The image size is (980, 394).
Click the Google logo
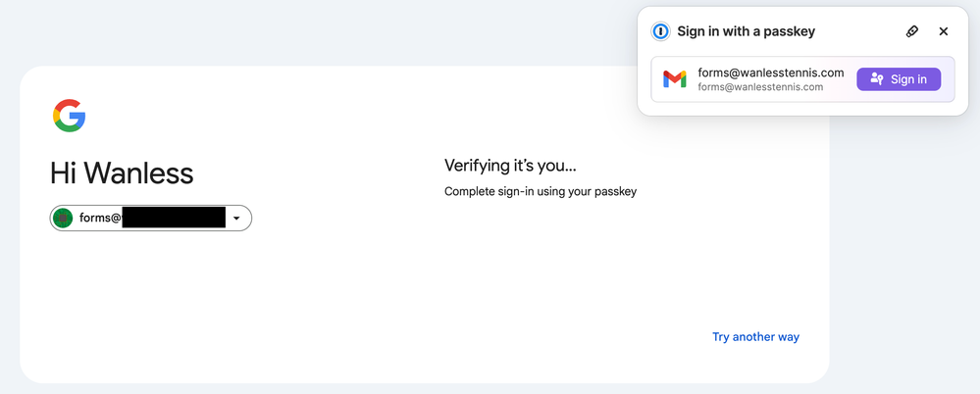(x=70, y=116)
